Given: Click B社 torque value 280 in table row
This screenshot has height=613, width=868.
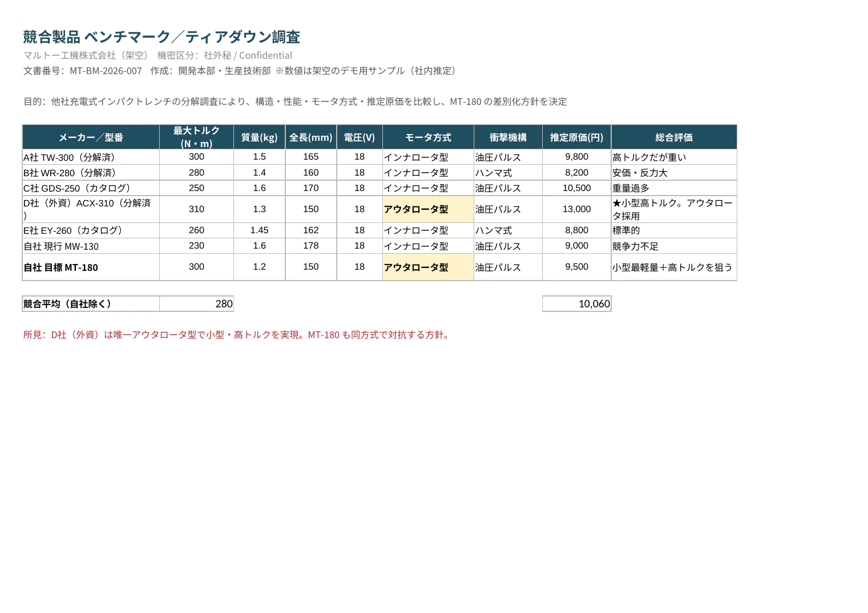Looking at the screenshot, I should pos(196,173).
